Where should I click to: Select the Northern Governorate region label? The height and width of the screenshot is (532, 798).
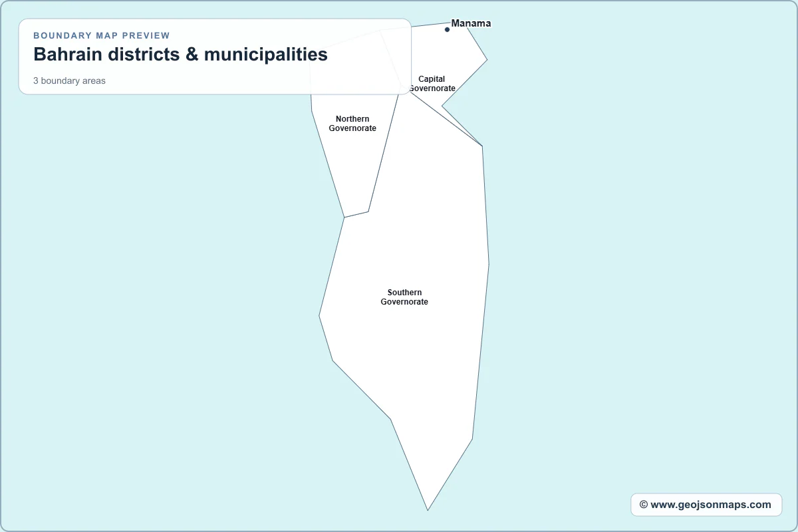(352, 124)
